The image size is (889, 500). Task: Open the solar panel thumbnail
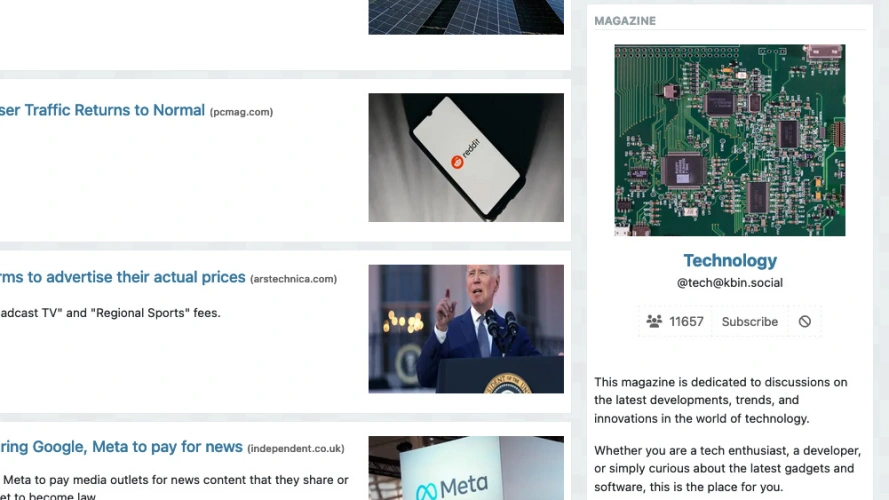point(466,17)
